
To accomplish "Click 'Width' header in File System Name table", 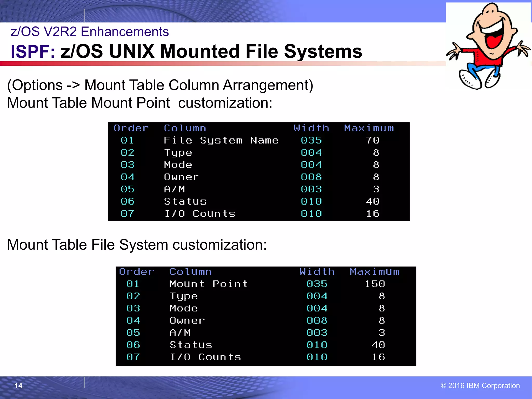I will tap(311, 128).
